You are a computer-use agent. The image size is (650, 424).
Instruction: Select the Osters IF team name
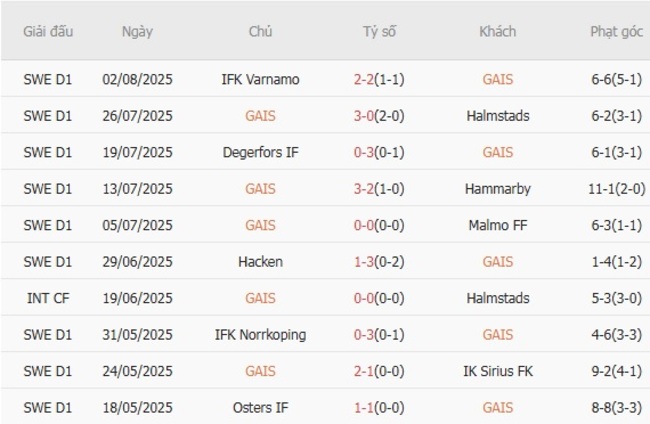[260, 407]
